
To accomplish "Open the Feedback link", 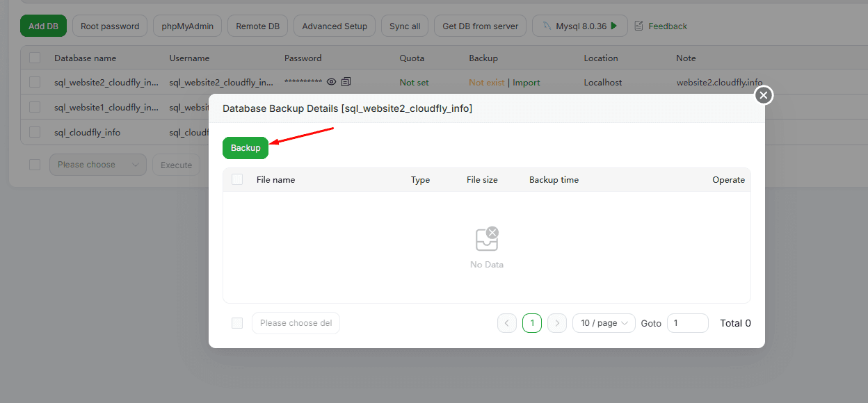I will click(x=661, y=26).
